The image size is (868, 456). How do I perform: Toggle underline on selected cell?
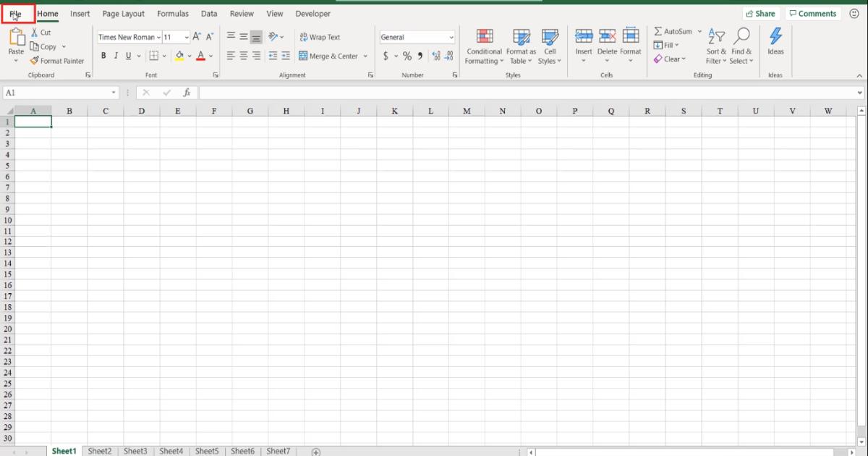[127, 55]
